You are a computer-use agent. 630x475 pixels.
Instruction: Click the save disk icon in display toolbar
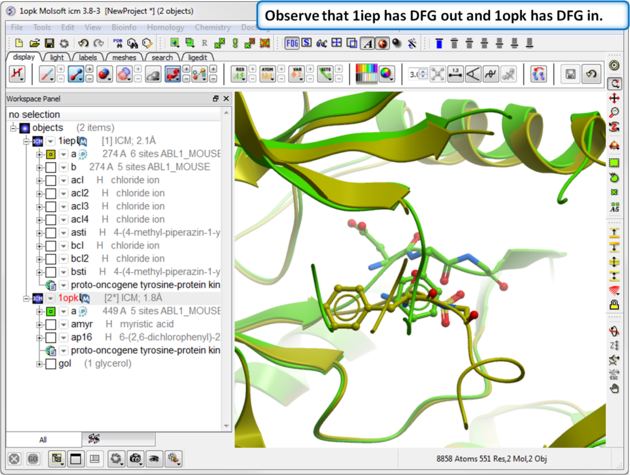click(570, 75)
